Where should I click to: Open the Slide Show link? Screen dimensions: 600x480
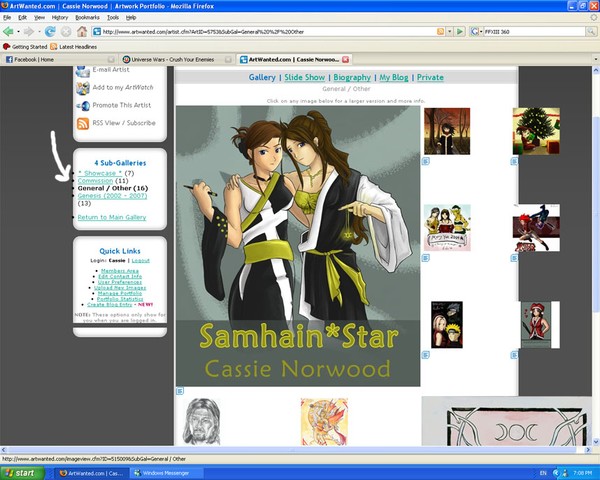[x=305, y=77]
